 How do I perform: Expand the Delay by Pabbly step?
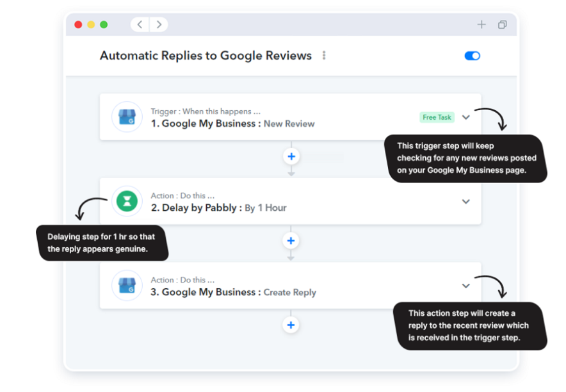coord(466,201)
